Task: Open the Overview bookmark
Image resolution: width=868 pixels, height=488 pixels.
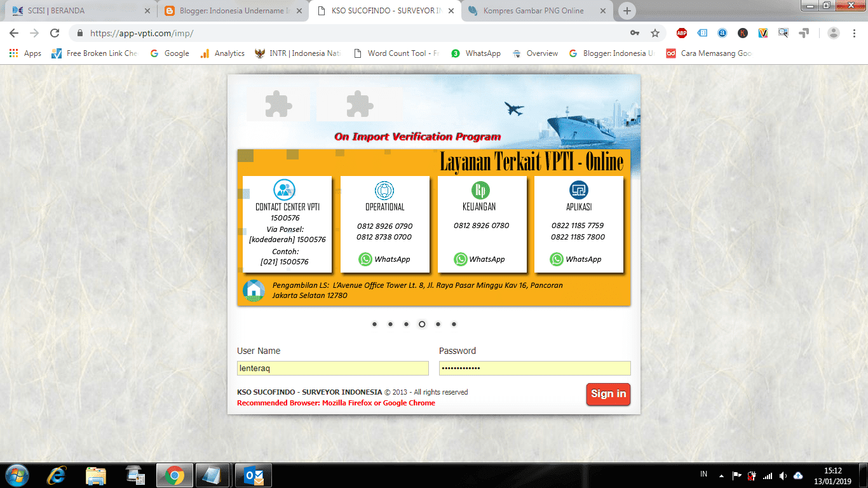Action: (x=535, y=53)
